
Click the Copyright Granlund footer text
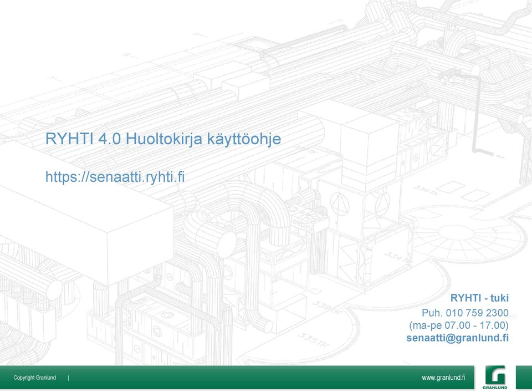point(34,378)
